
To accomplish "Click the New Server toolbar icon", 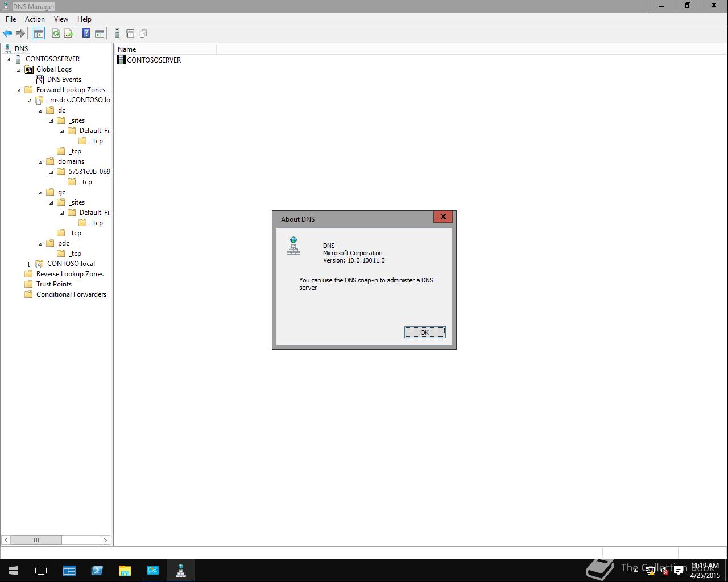I will [117, 34].
